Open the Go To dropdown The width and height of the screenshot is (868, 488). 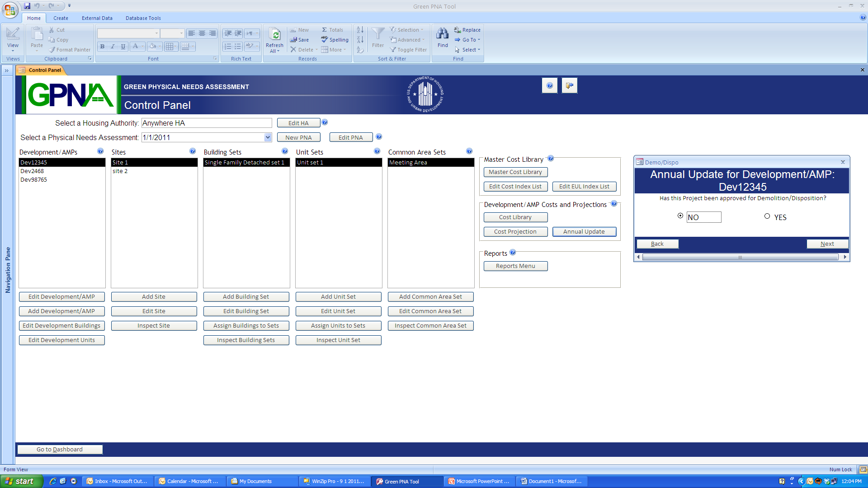469,40
